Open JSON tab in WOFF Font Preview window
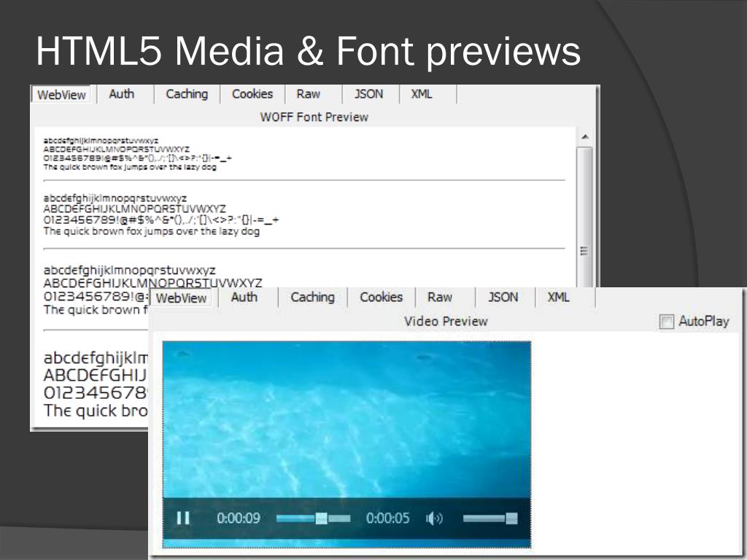Screen dimensions: 747x560 (368, 94)
